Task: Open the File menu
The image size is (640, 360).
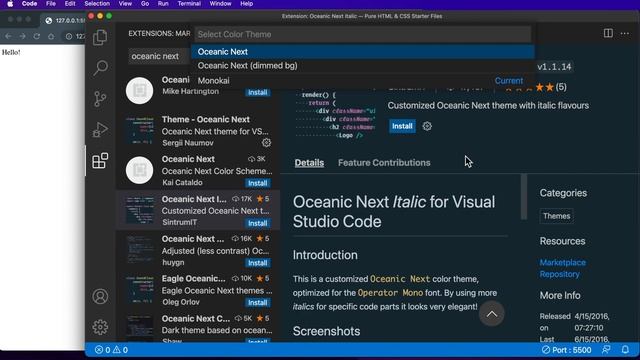Action: point(51,4)
